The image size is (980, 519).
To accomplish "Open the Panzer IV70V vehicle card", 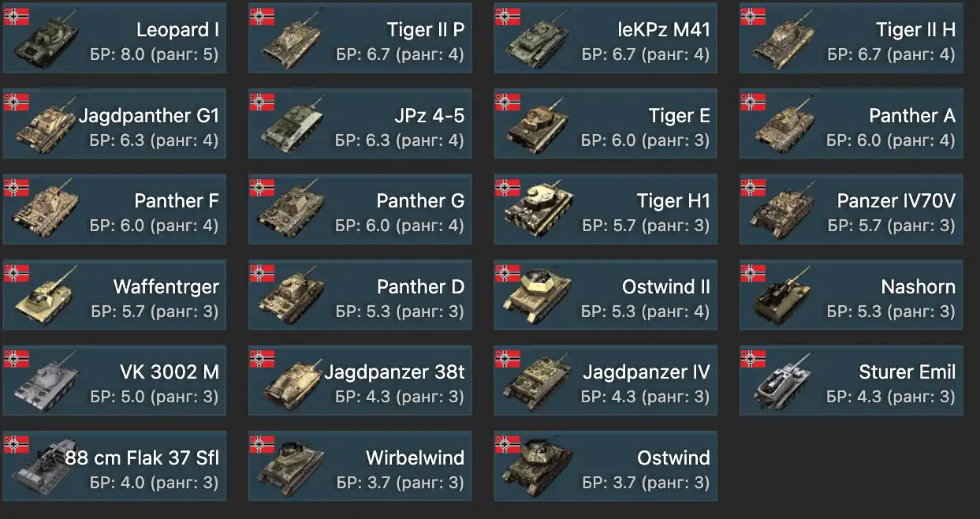I will coord(851,209).
